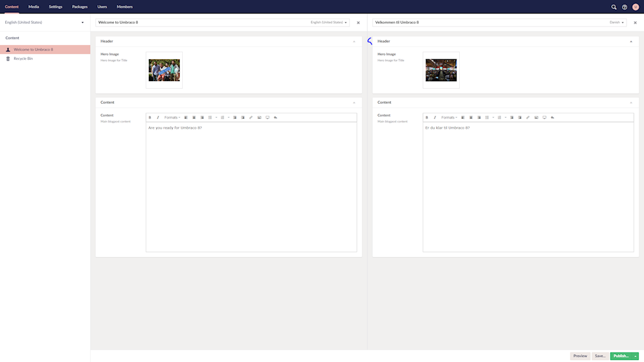The width and height of the screenshot is (644, 362).
Task: Insert bullet list in Danish content editor
Action: pyautogui.click(x=487, y=117)
